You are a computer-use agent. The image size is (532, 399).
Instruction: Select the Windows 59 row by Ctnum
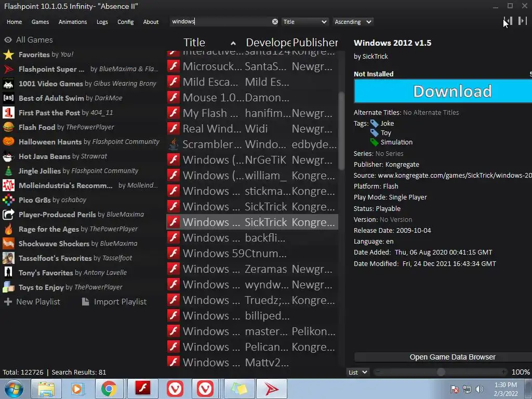click(252, 254)
